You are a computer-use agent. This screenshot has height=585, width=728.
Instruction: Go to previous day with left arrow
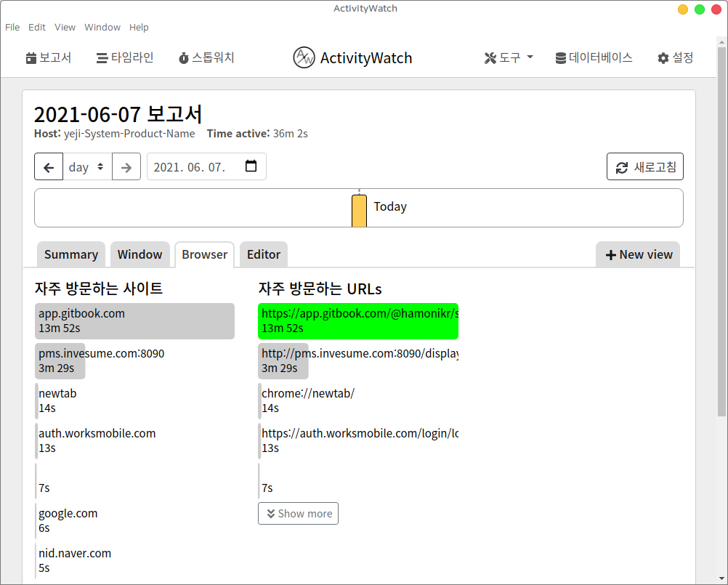tap(49, 167)
